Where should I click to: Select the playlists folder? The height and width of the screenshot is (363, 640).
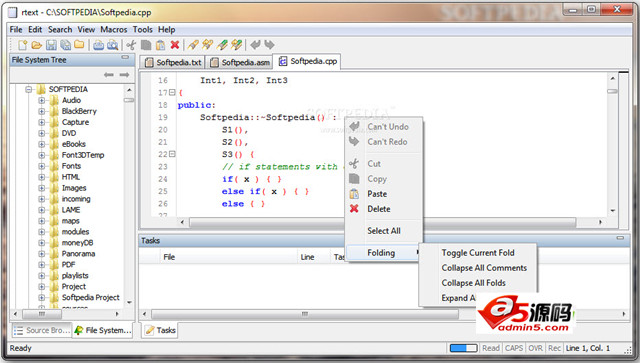click(75, 276)
